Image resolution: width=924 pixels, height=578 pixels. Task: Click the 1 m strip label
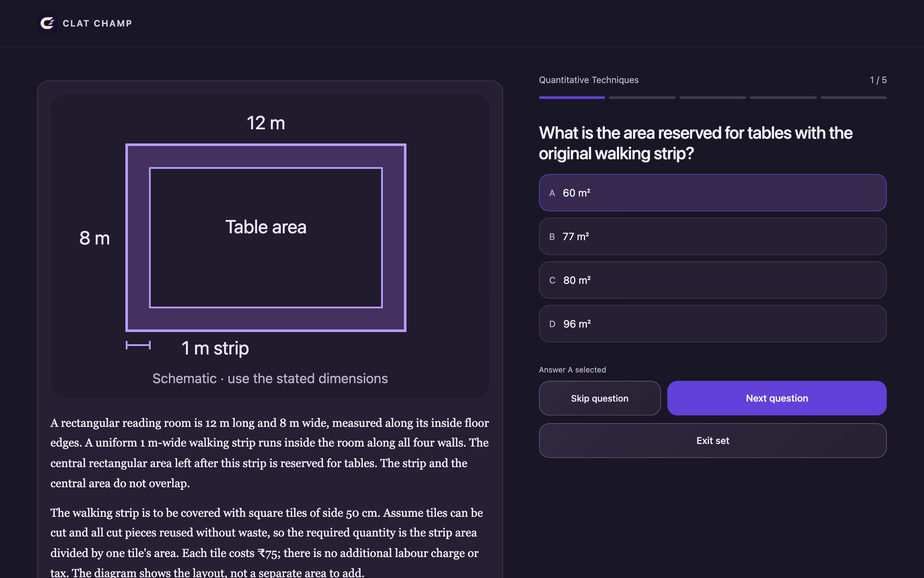[215, 348]
